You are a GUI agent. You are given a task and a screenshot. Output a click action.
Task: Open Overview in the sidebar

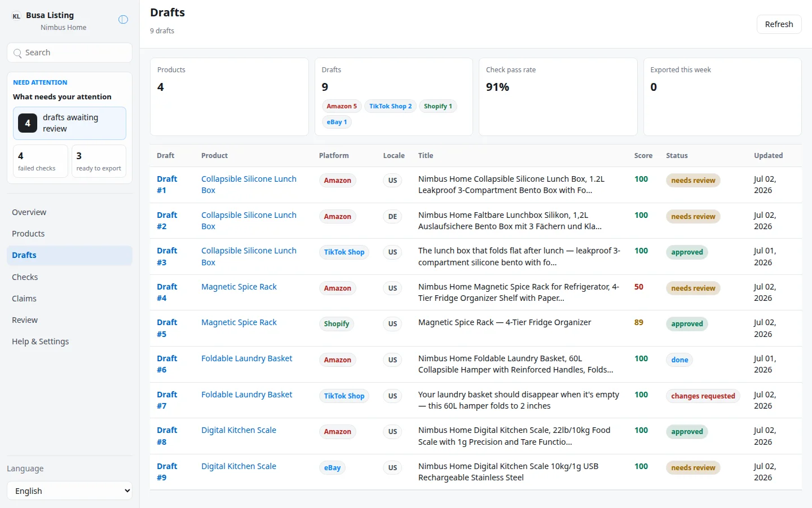coord(69,212)
